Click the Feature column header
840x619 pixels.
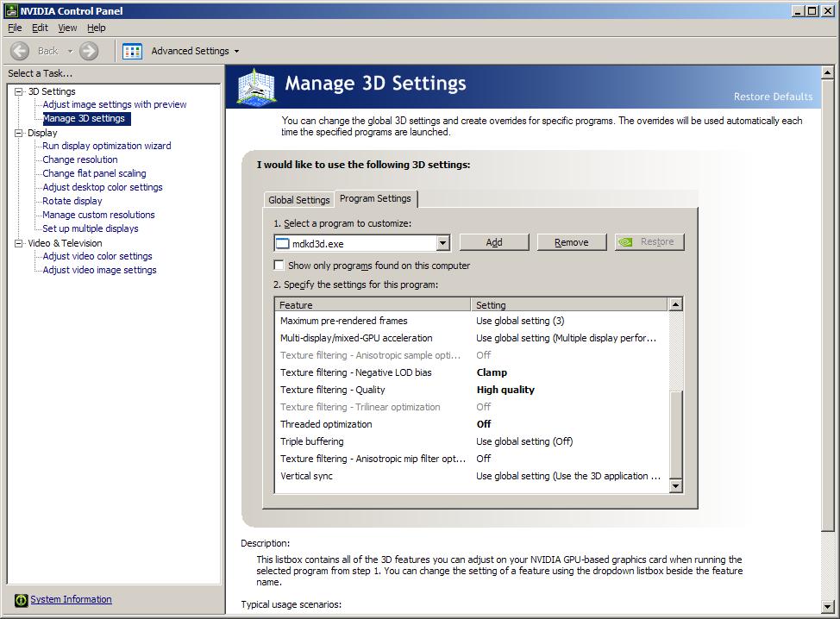[373, 304]
